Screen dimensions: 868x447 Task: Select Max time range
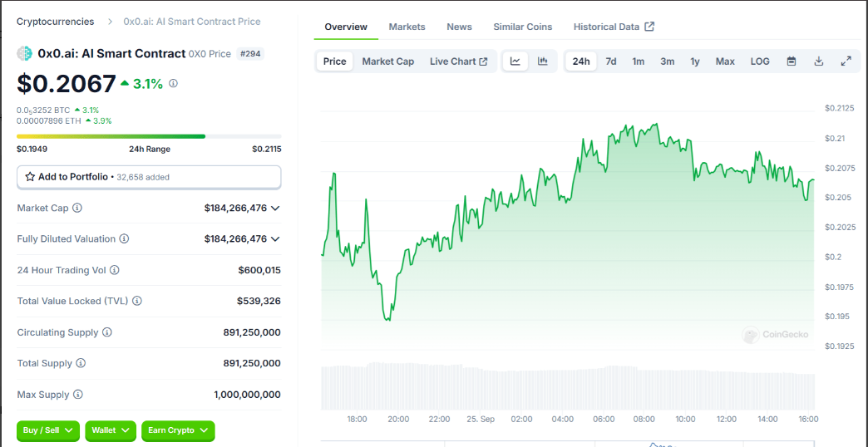725,61
